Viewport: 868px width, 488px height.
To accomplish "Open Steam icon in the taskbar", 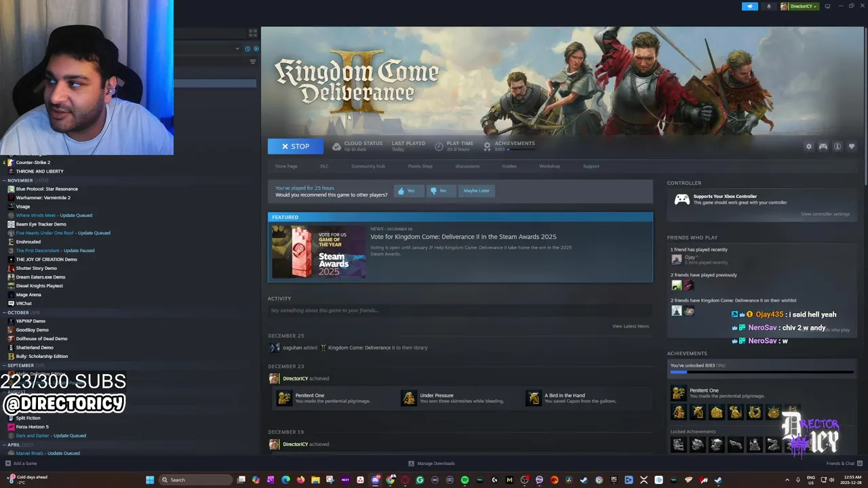I will (x=718, y=480).
